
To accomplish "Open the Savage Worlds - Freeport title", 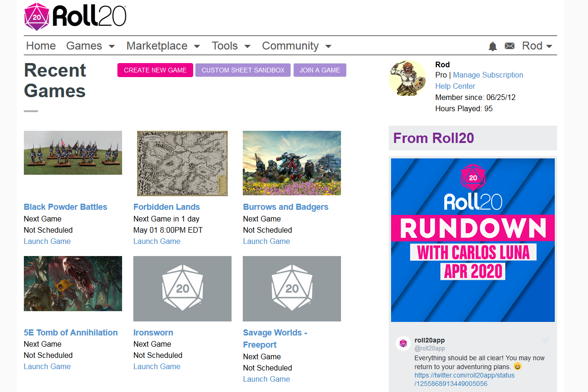I will [275, 339].
